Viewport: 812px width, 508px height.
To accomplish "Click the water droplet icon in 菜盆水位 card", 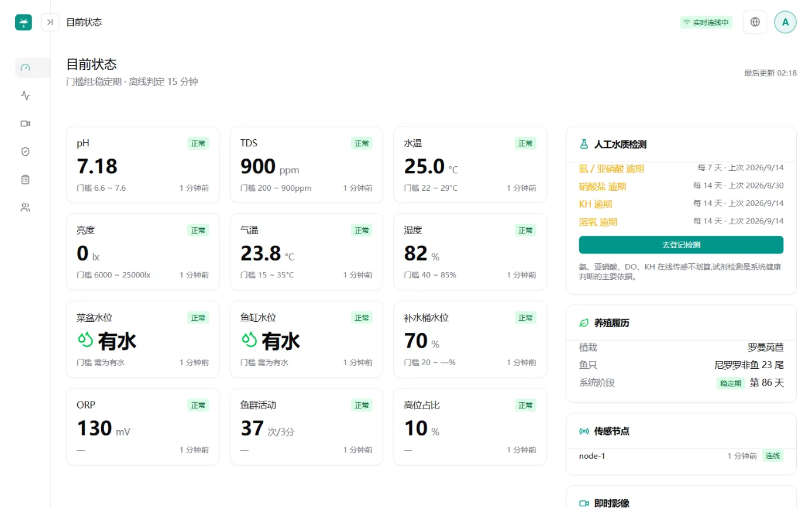I will (x=85, y=340).
